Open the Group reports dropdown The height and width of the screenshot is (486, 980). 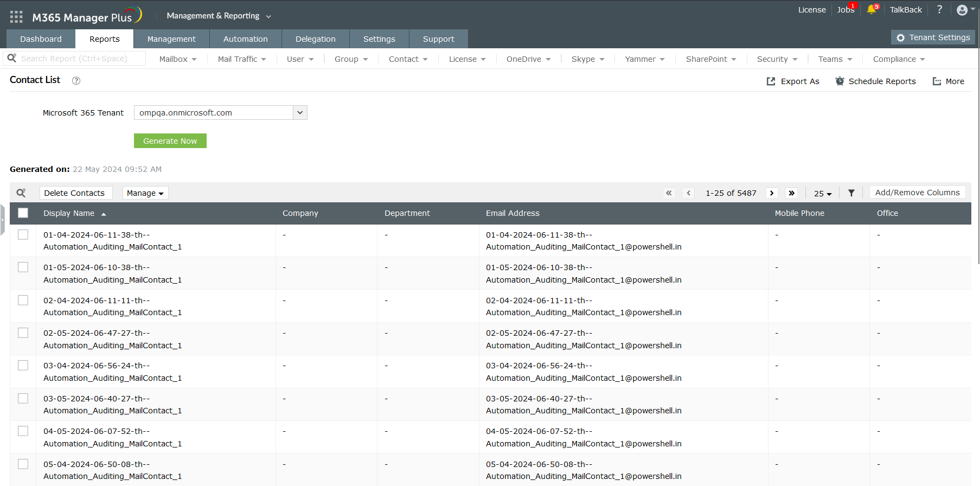coord(351,59)
